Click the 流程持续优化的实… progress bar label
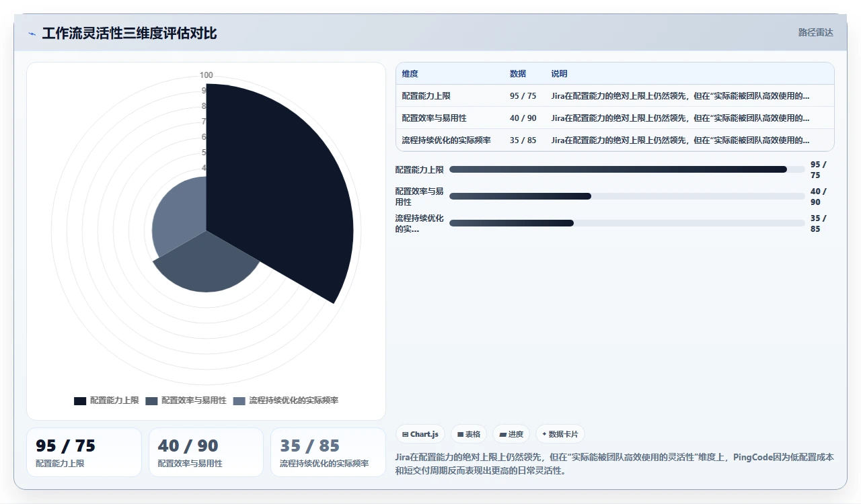Screen dimensions: 861x504 click(419, 223)
